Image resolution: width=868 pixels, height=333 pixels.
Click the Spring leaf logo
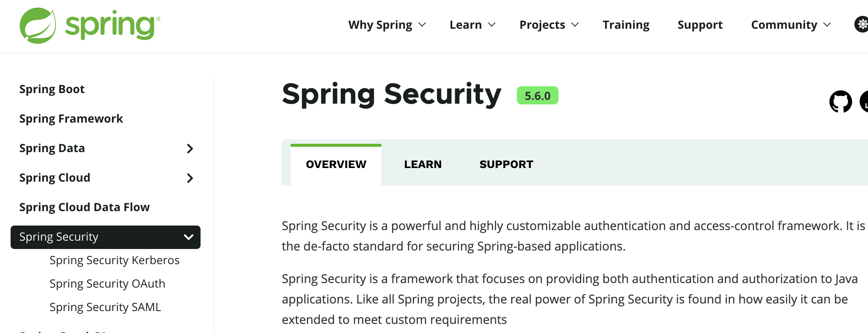click(38, 25)
